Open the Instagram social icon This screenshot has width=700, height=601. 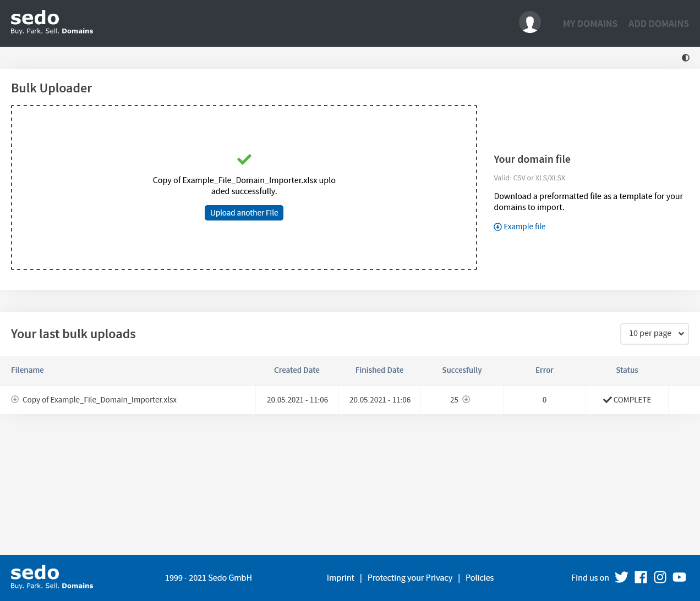[x=660, y=577]
